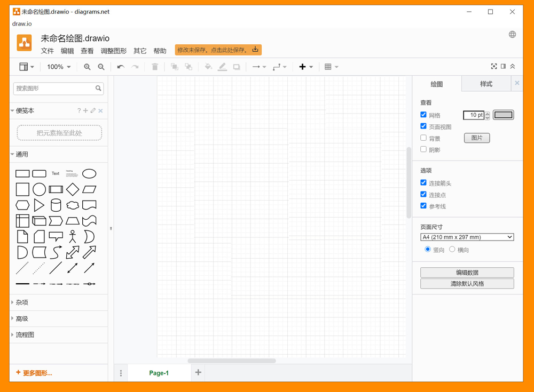534x392 pixels.
Task: Click the fullscreen icon in toolbar
Action: pyautogui.click(x=494, y=67)
